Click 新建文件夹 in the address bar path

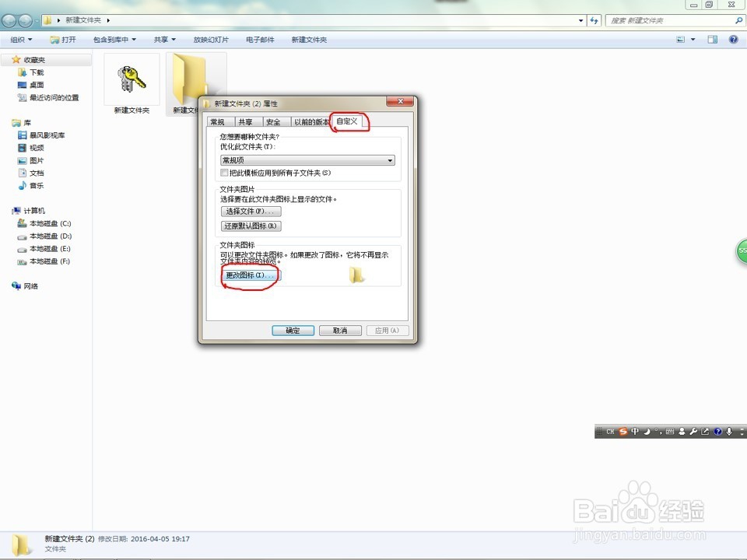pos(83,20)
